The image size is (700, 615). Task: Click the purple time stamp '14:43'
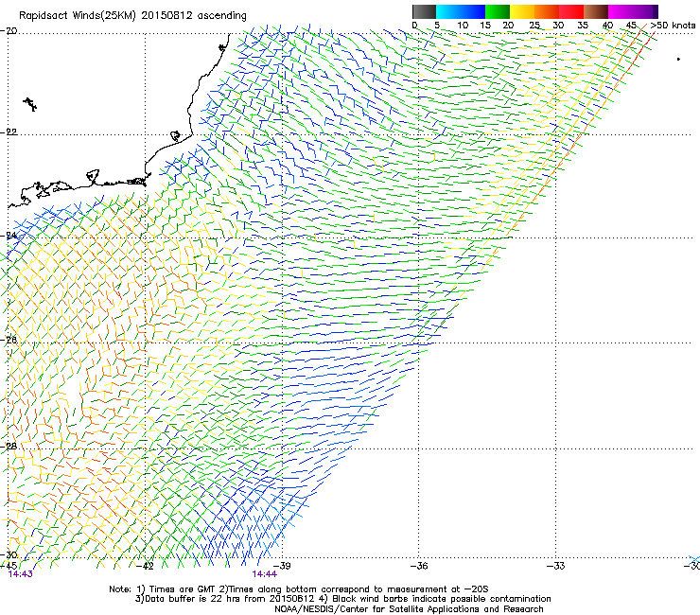click(x=21, y=574)
